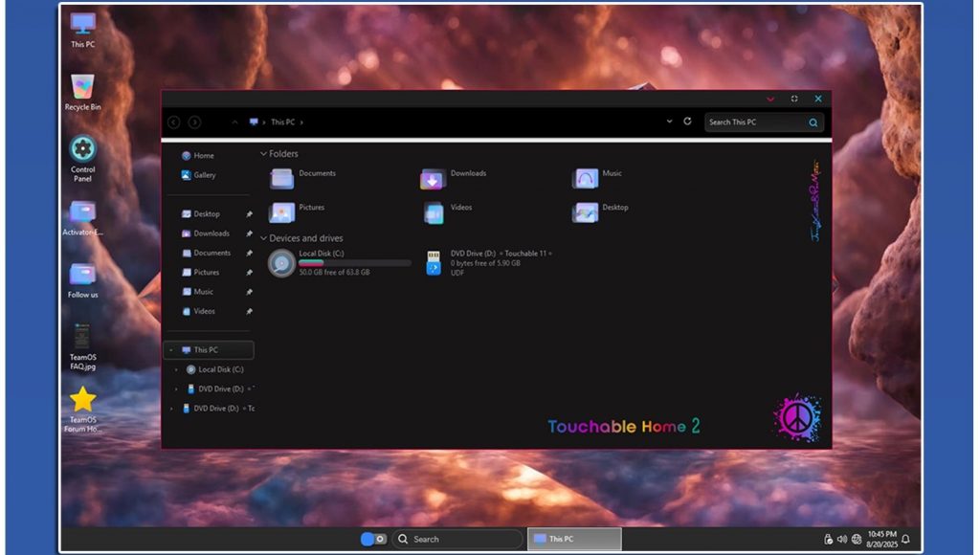Select the bottom DVD Drive (D:) tree entry
The width and height of the screenshot is (980, 555).
(x=217, y=409)
